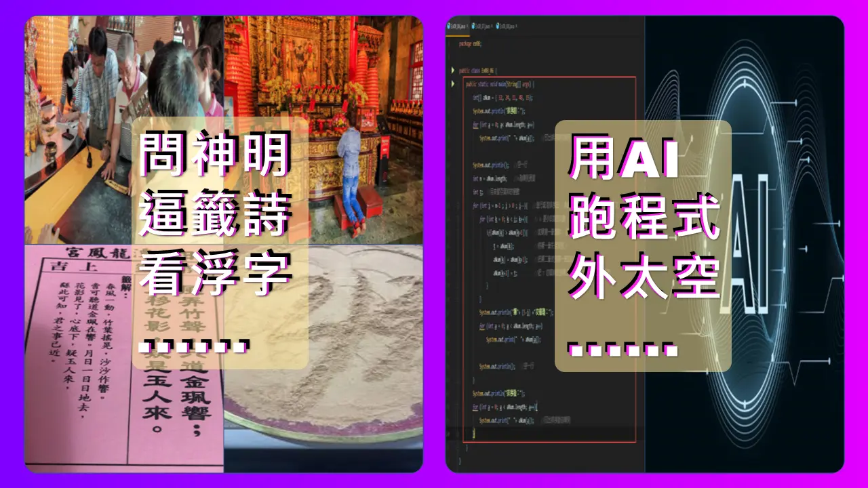Click the run arrow beside public class line

[453, 70]
